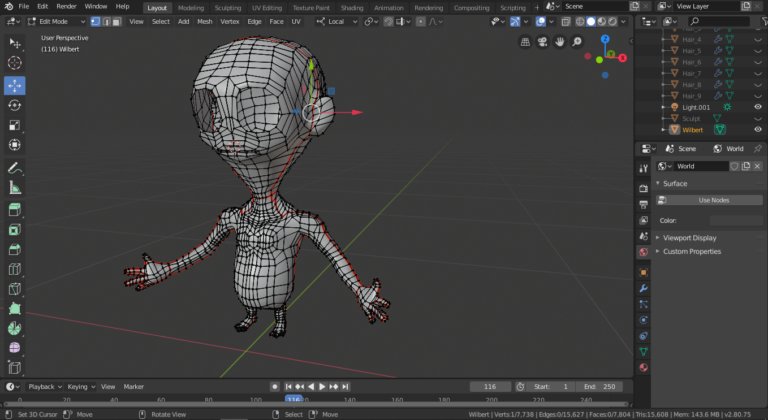
Task: Select the Rotate tool in the toolbar
Action: 15,105
